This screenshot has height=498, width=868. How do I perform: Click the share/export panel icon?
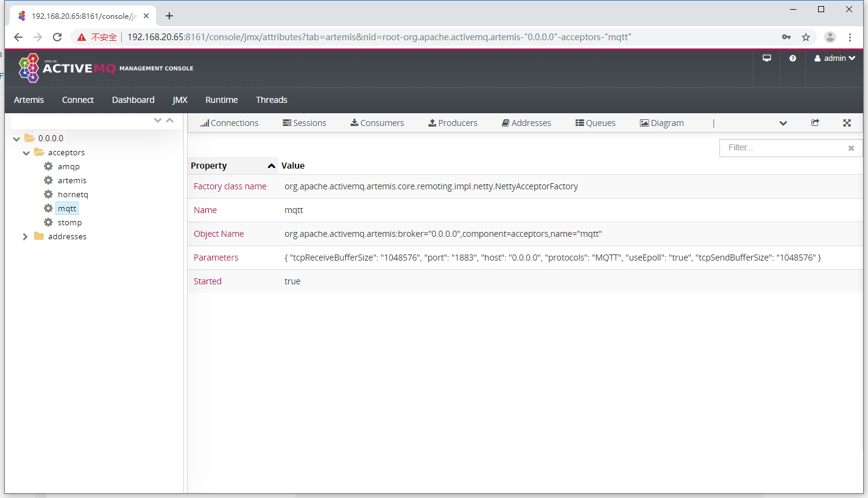pyautogui.click(x=815, y=122)
